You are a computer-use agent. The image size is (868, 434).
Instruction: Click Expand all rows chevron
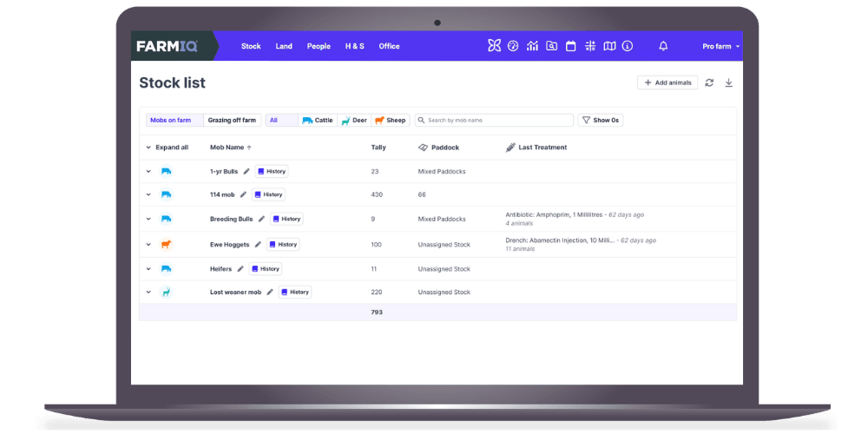click(x=148, y=148)
